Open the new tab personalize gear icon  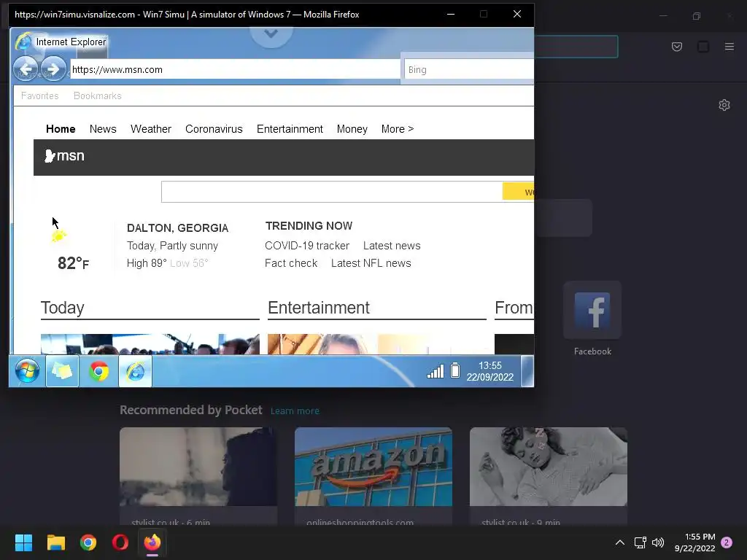pos(724,105)
